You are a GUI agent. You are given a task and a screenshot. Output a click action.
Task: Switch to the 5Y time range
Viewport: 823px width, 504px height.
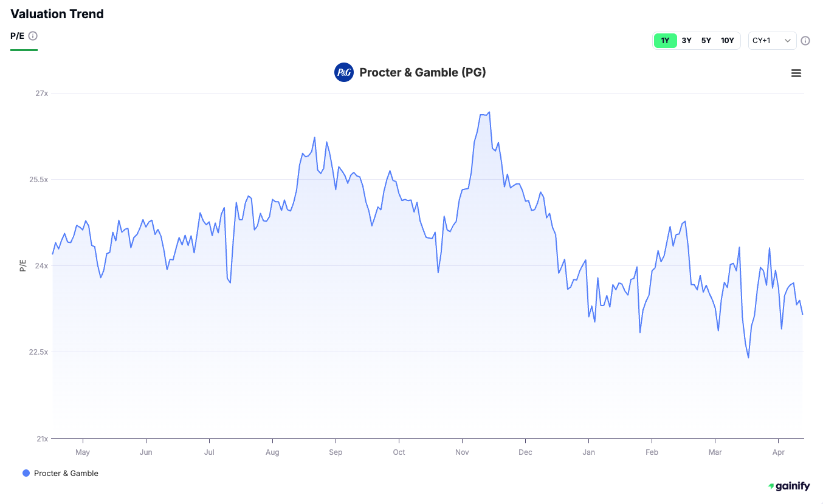[706, 41]
